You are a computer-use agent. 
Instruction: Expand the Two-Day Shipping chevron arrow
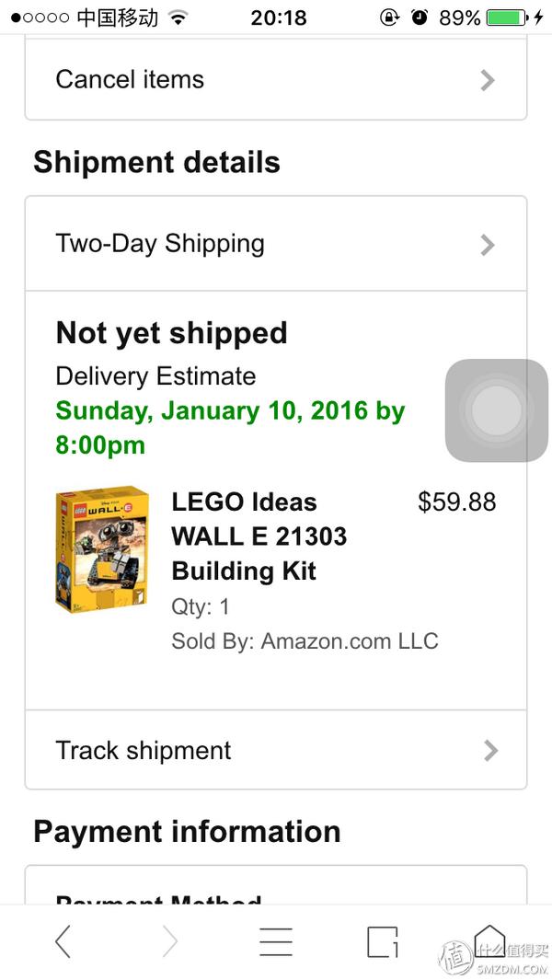(x=489, y=245)
